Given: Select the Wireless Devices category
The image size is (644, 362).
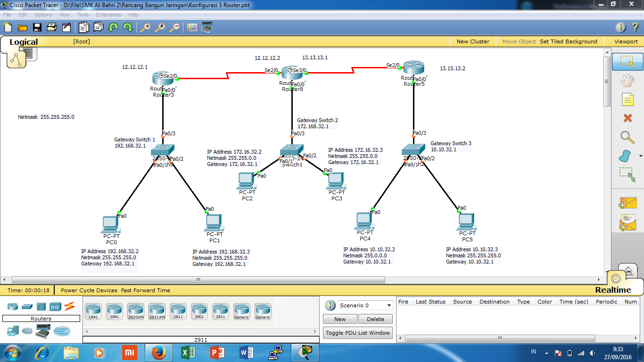Looking at the screenshot, I should (x=56, y=306).
